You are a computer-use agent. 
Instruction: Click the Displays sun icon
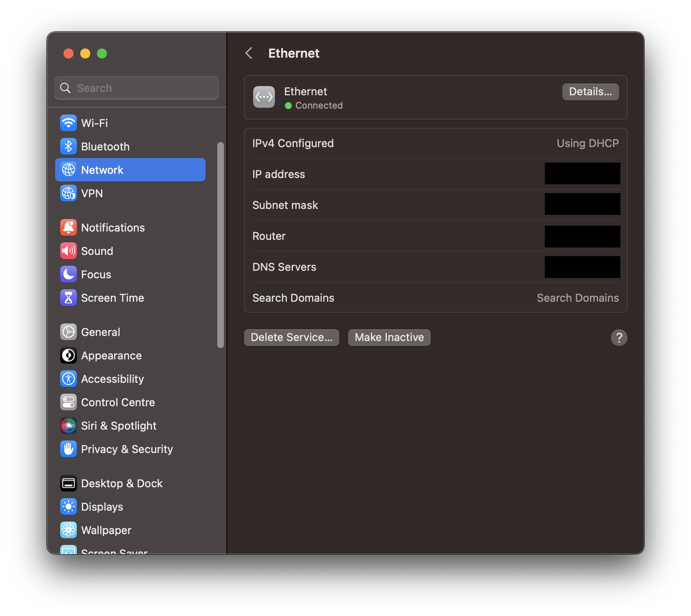coord(69,507)
